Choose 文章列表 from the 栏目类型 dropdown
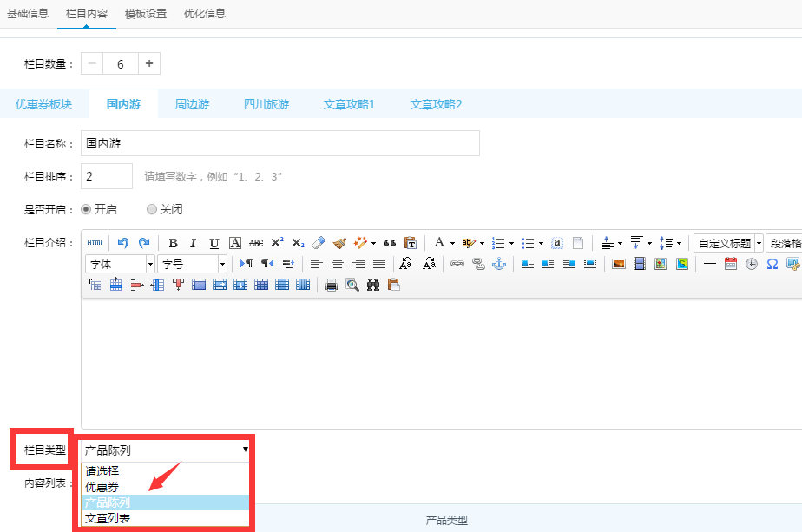 click(x=108, y=518)
